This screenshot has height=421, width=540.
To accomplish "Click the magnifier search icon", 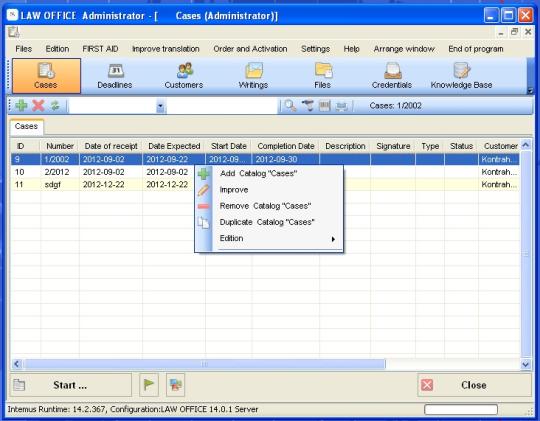I will (x=290, y=105).
